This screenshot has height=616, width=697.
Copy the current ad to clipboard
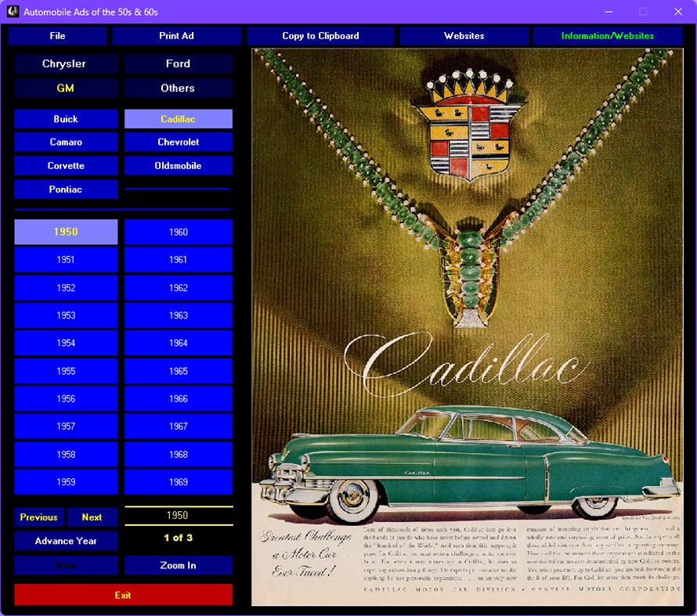coord(320,35)
